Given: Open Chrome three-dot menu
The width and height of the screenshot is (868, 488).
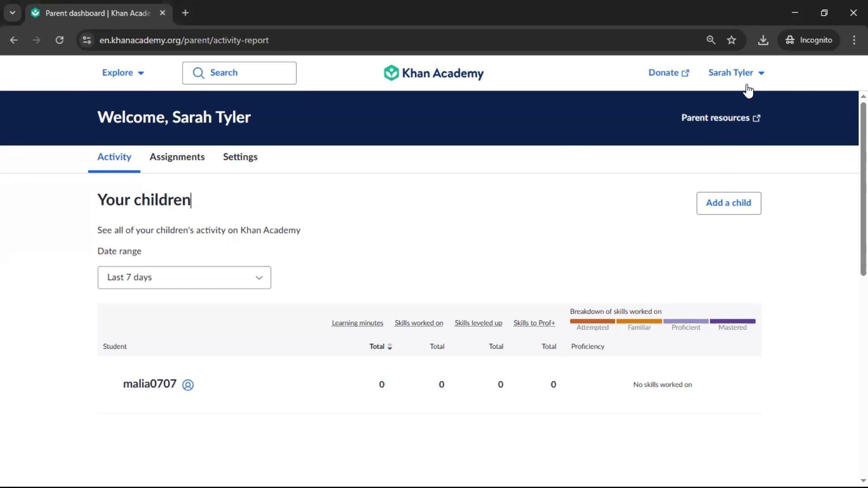Looking at the screenshot, I should pyautogui.click(x=854, y=40).
